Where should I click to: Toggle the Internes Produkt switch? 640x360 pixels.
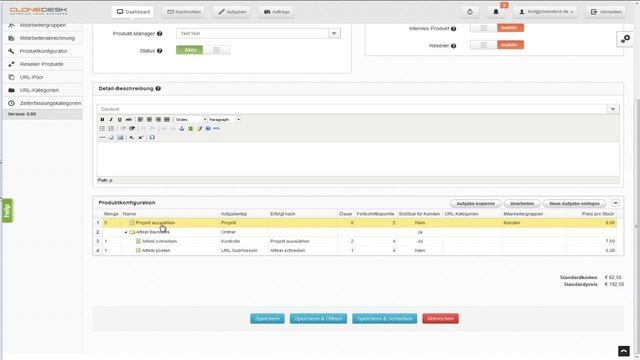click(x=497, y=28)
